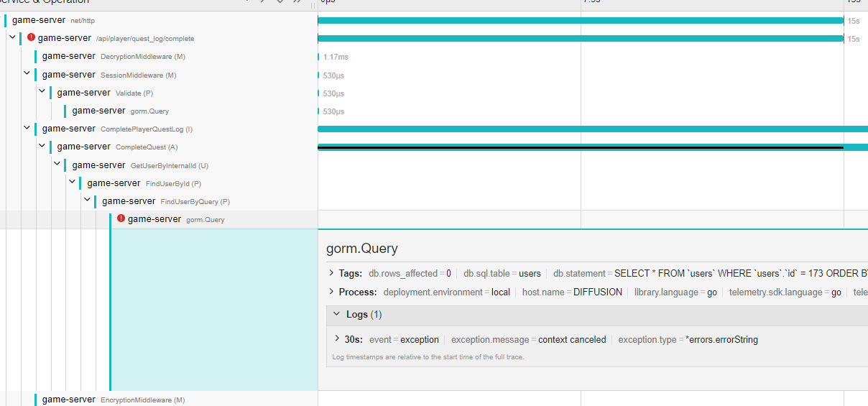This screenshot has height=406, width=868.
Task: Collapse the FindUserById (P) span chevron
Action: click(73, 183)
